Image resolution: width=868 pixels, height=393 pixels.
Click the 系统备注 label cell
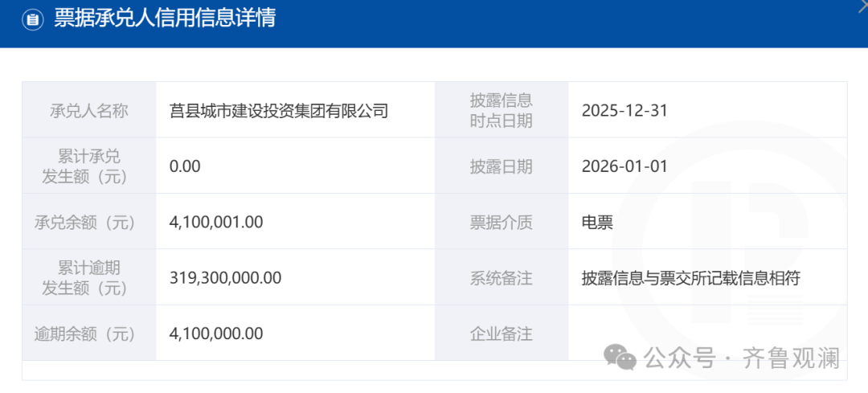click(x=501, y=278)
